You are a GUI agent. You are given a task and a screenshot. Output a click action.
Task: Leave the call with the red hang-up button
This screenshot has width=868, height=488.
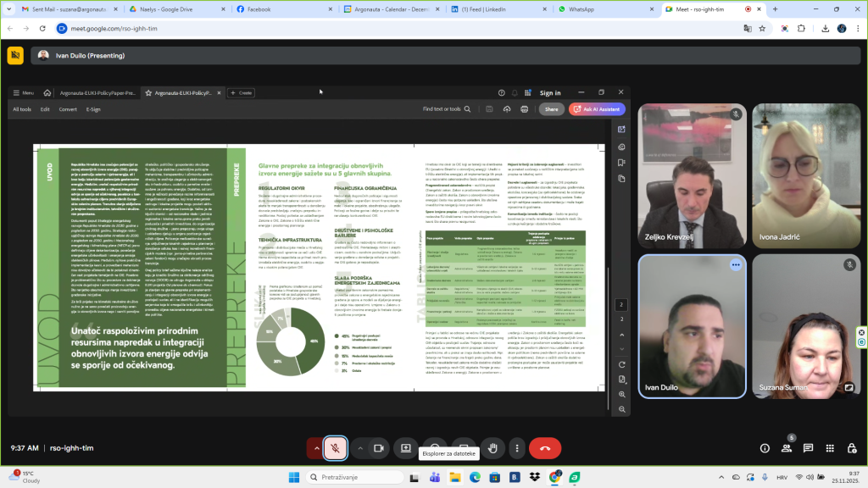[544, 448]
